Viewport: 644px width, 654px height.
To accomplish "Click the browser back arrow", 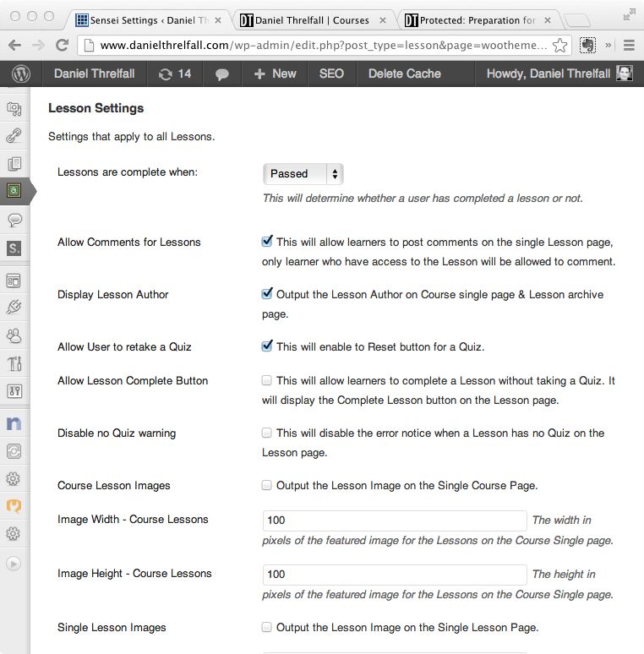I will point(14,45).
